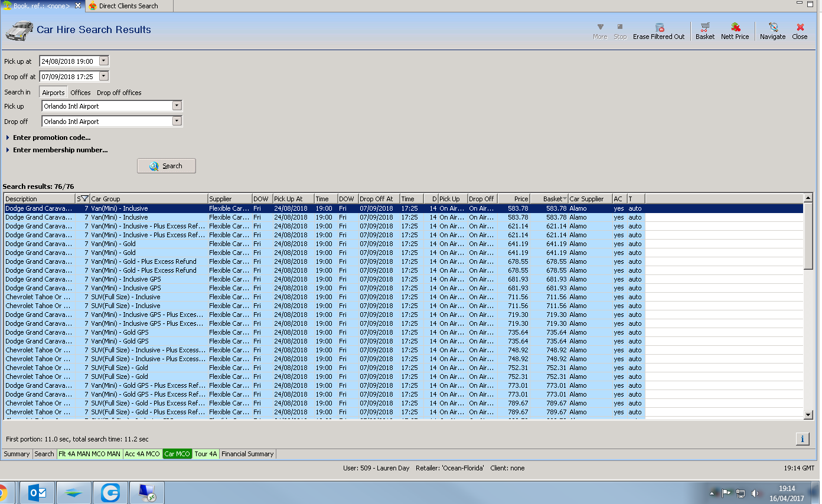
Task: Close the Book. ref. tab with X
Action: 78,5
